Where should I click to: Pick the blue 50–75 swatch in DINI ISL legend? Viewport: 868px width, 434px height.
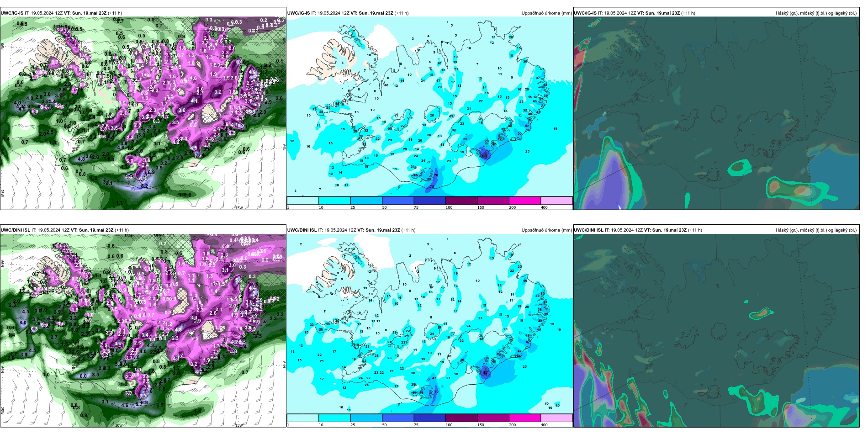point(398,418)
